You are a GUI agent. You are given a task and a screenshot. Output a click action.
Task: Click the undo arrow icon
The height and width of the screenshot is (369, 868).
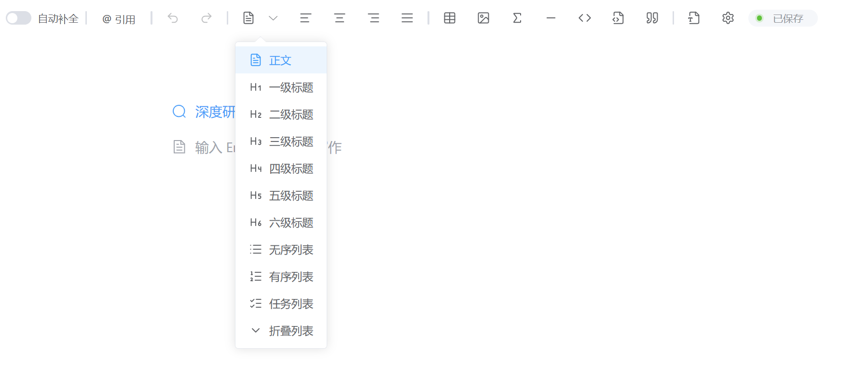pyautogui.click(x=173, y=18)
